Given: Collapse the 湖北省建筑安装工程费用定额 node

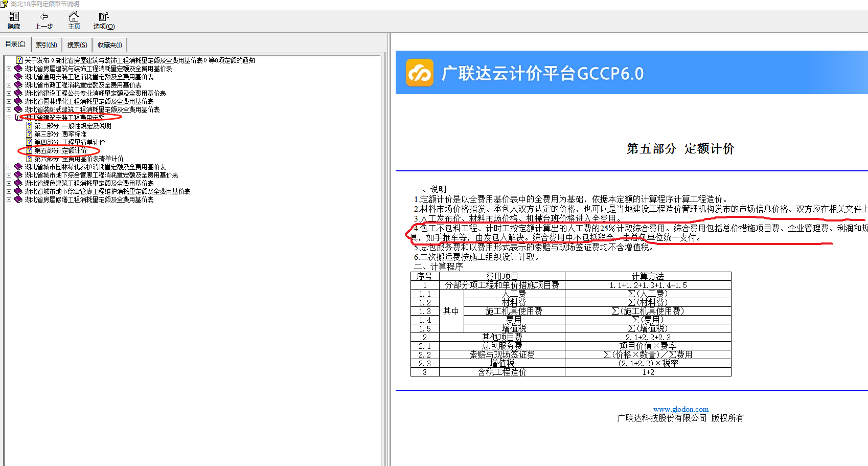Looking at the screenshot, I should coord(9,118).
